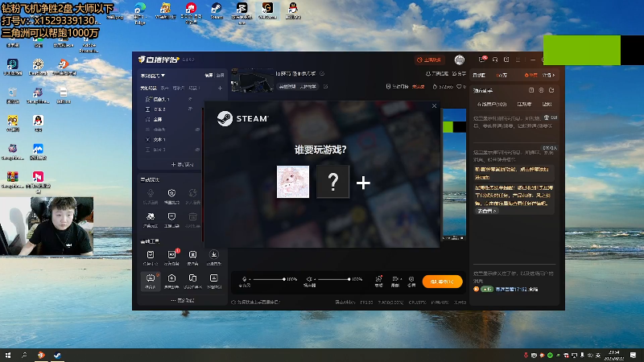The width and height of the screenshot is (644, 362).
Task: Adjust the microphone volume slider
Action: pyautogui.click(x=269, y=279)
